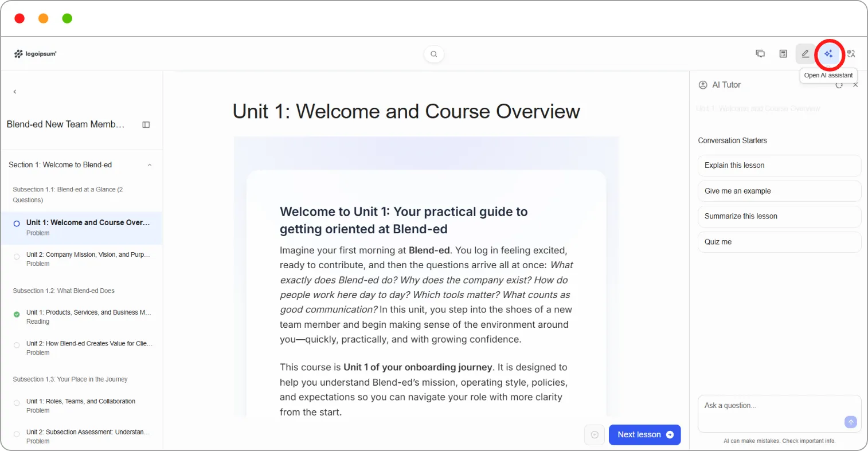The width and height of the screenshot is (868, 451).
Task: Refresh the AI Tutor conversation
Action: pos(839,85)
